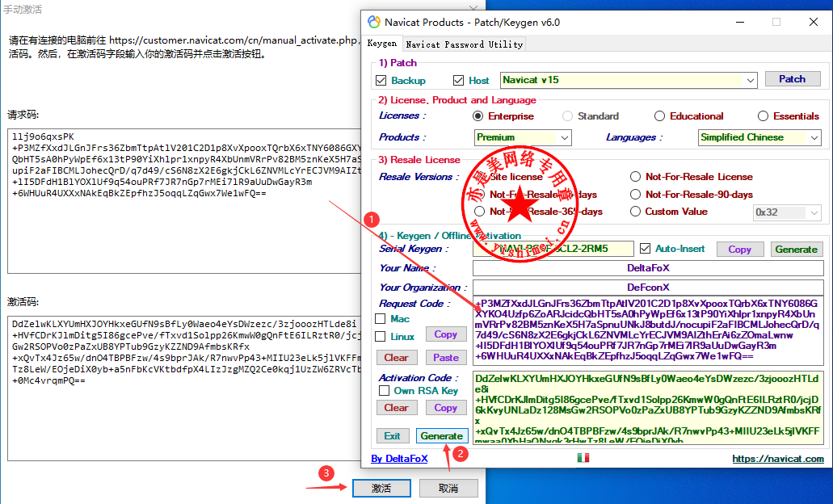Click the 激活码 text box in the 手动激活 window
The width and height of the screenshot is (833, 504).
coord(184,388)
